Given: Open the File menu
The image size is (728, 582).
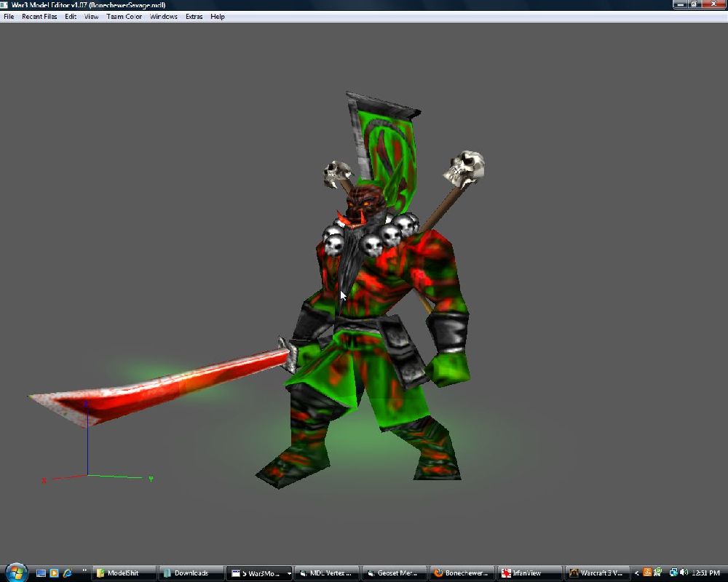Looking at the screenshot, I should (9, 17).
